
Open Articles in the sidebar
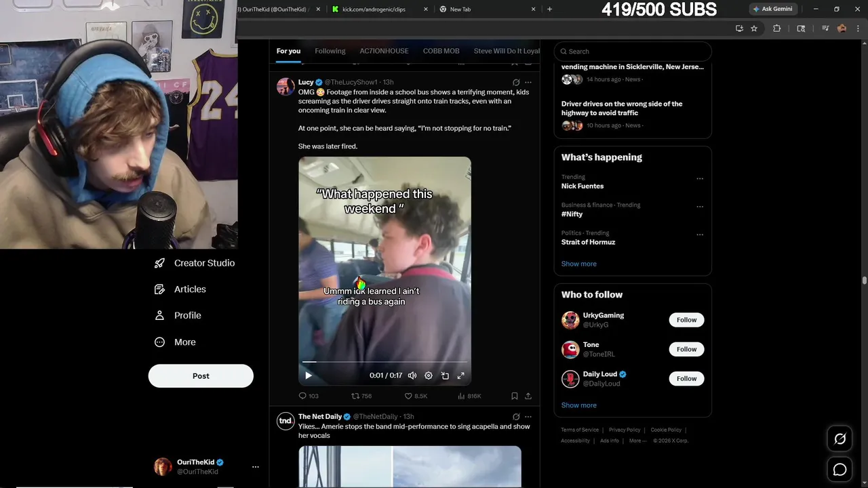point(180,289)
